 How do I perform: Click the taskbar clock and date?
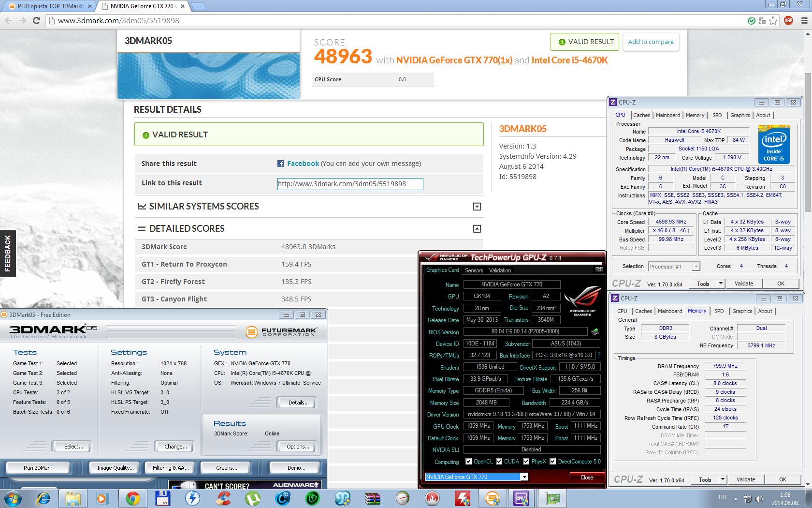785,499
